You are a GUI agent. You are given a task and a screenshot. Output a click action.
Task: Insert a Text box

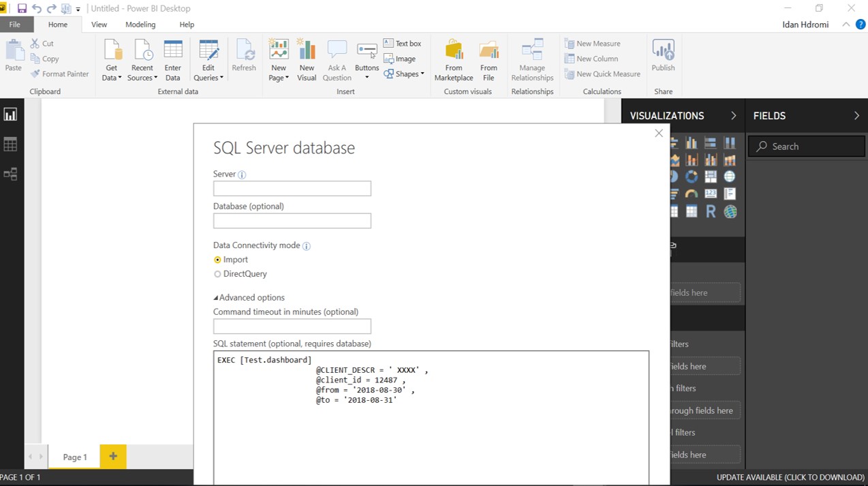[x=403, y=44]
